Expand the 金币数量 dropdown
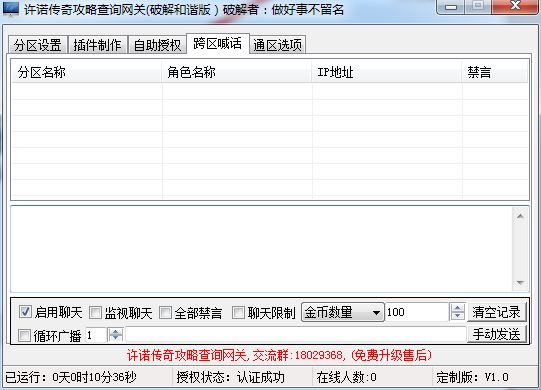541x390 pixels. click(343, 312)
